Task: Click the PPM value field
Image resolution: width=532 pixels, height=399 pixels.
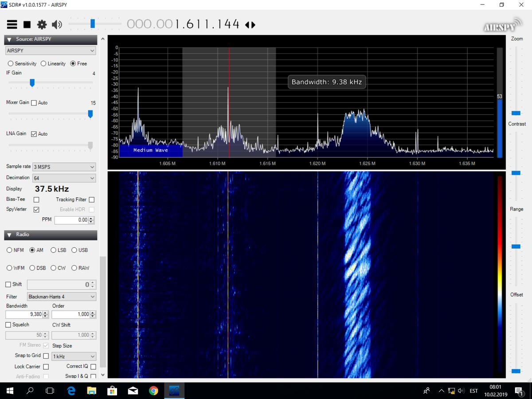Action: click(x=71, y=220)
